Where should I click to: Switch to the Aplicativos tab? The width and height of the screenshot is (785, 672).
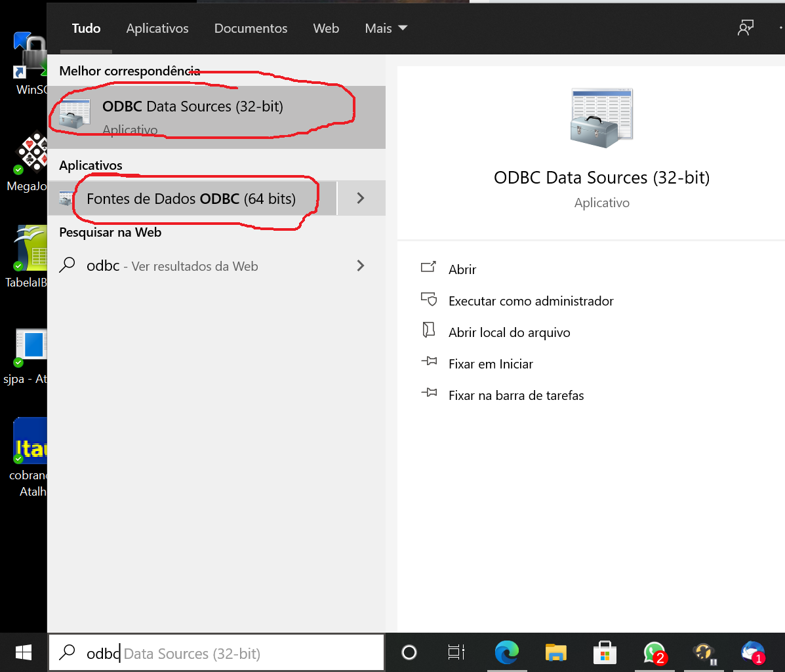[157, 29]
